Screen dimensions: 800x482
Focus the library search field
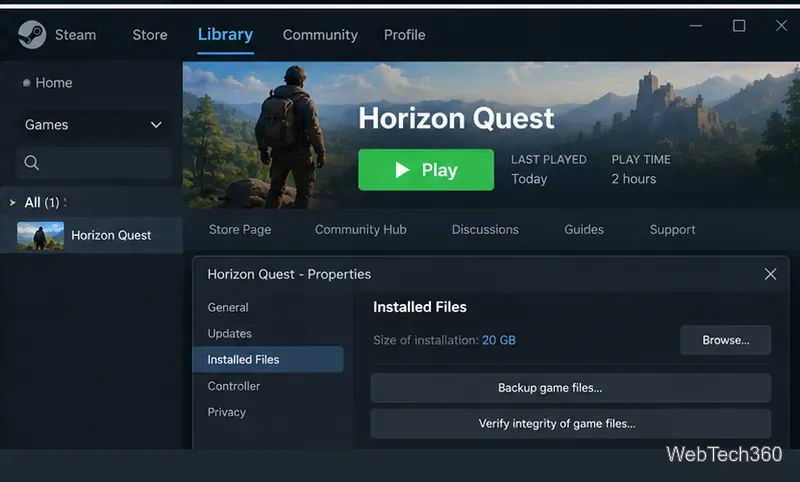[94, 163]
